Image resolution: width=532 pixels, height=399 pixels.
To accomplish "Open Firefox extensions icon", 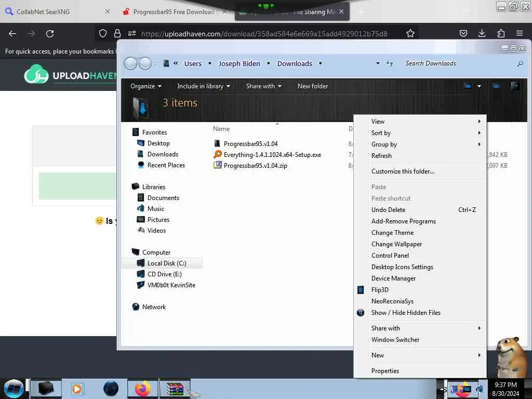I will [501, 33].
